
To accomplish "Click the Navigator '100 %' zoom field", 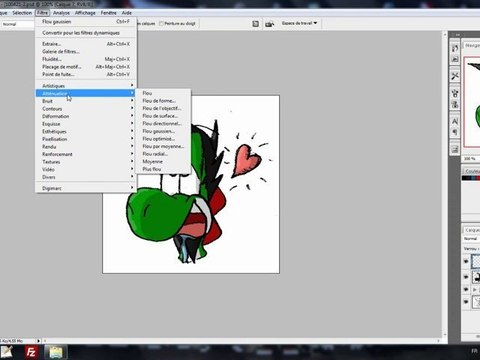I will point(470,159).
